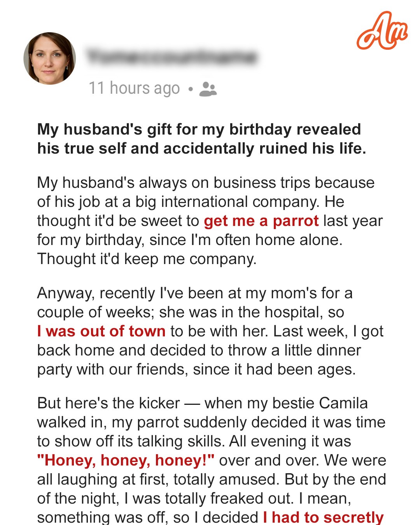
Task: Click the red 'I was out of town' phrase
Action: (101, 331)
